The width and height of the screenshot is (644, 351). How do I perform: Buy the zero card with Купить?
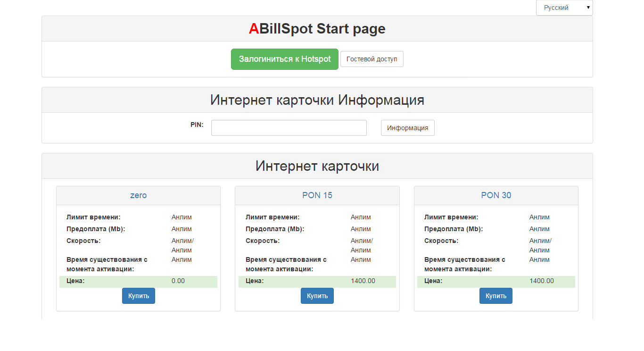(139, 296)
